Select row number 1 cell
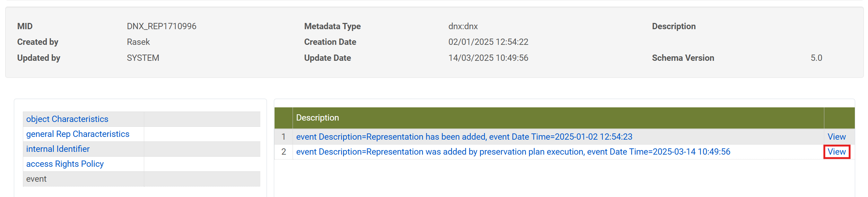 tap(284, 137)
